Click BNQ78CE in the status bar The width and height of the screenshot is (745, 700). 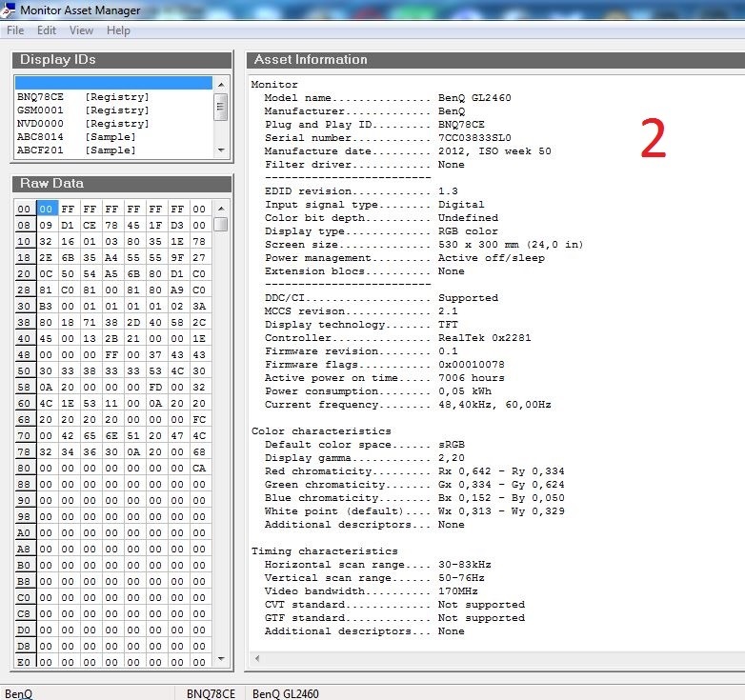[x=211, y=694]
